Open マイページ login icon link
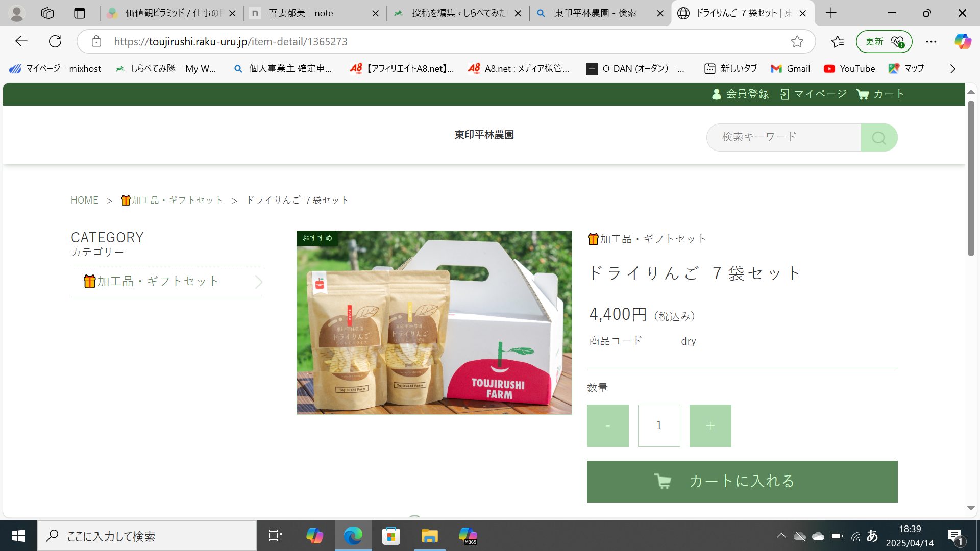 click(785, 94)
